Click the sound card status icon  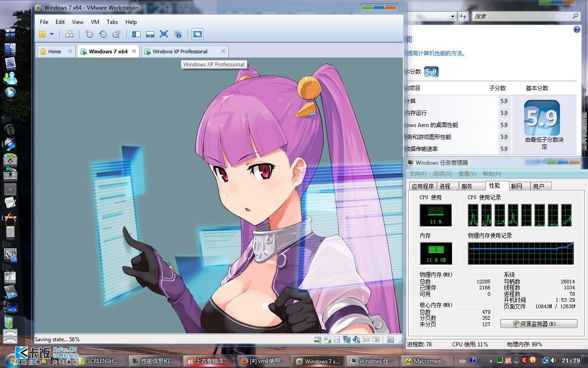click(x=356, y=339)
